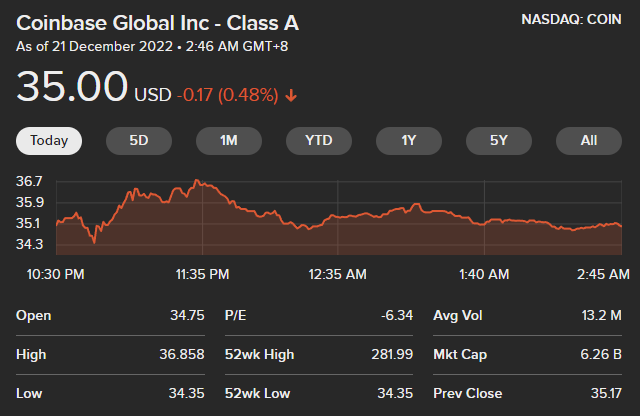Open the 5Y price history

(499, 141)
